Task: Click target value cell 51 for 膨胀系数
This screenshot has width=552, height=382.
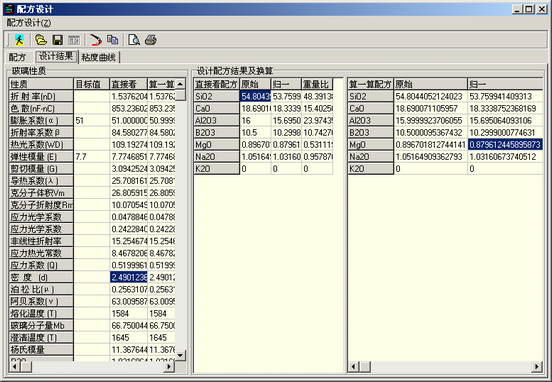Action: point(92,120)
